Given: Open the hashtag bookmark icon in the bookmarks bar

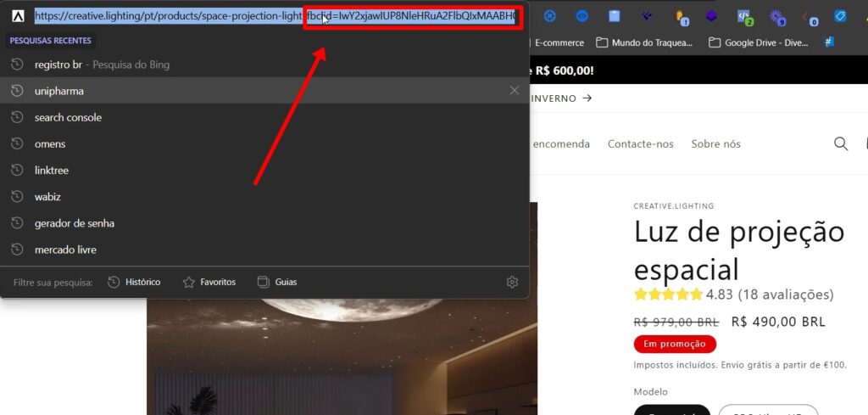Looking at the screenshot, I should click(x=829, y=42).
